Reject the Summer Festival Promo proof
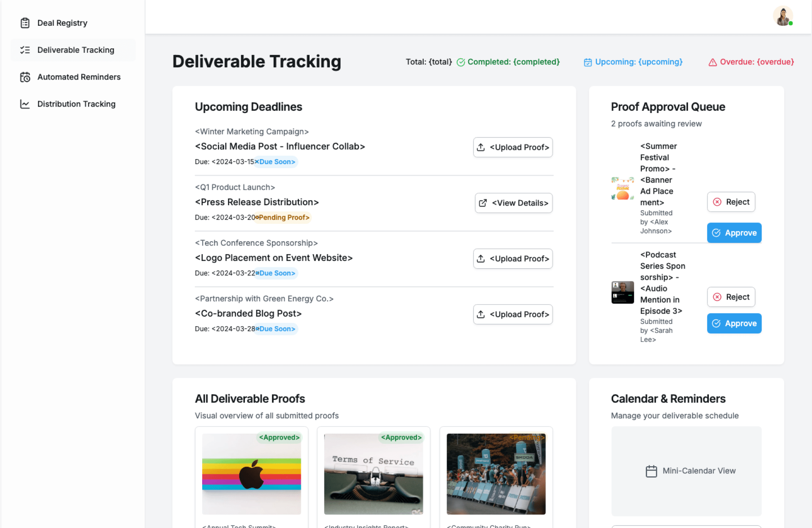The image size is (812, 528). [x=731, y=202]
